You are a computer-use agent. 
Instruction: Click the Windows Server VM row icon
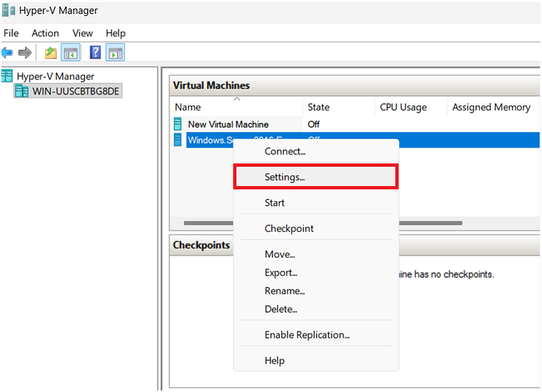178,140
